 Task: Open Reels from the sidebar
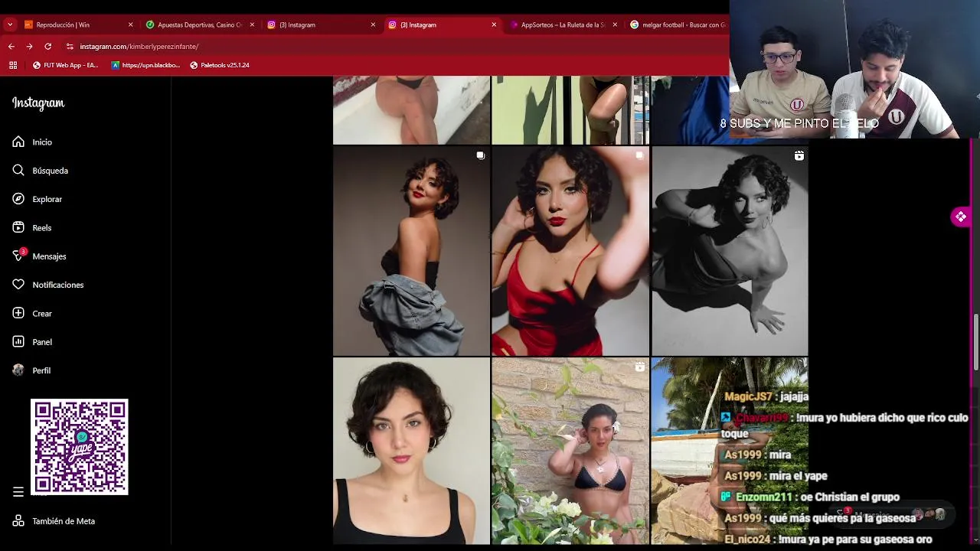32,228
